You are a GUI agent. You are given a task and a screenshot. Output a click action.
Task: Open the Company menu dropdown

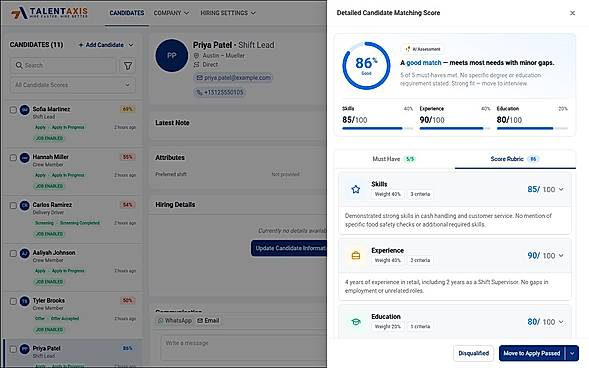click(x=171, y=13)
